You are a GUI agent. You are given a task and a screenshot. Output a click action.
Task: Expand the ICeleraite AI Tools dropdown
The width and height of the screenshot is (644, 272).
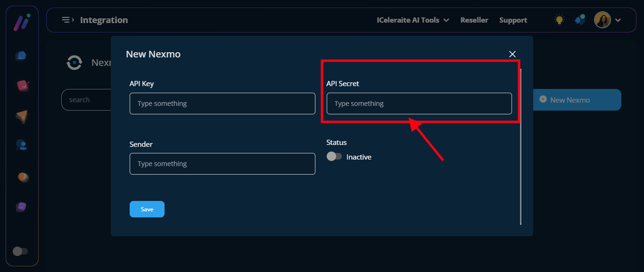click(x=413, y=20)
